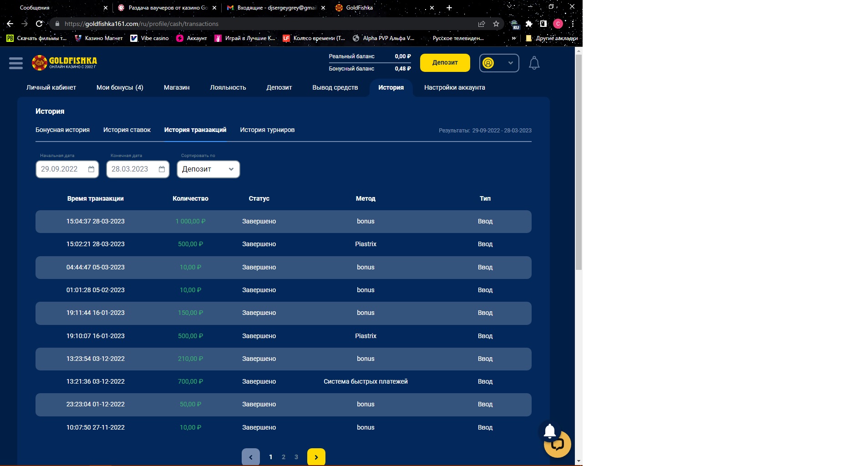868x466 pixels.
Task: Open calendar picker for end date
Action: point(162,169)
